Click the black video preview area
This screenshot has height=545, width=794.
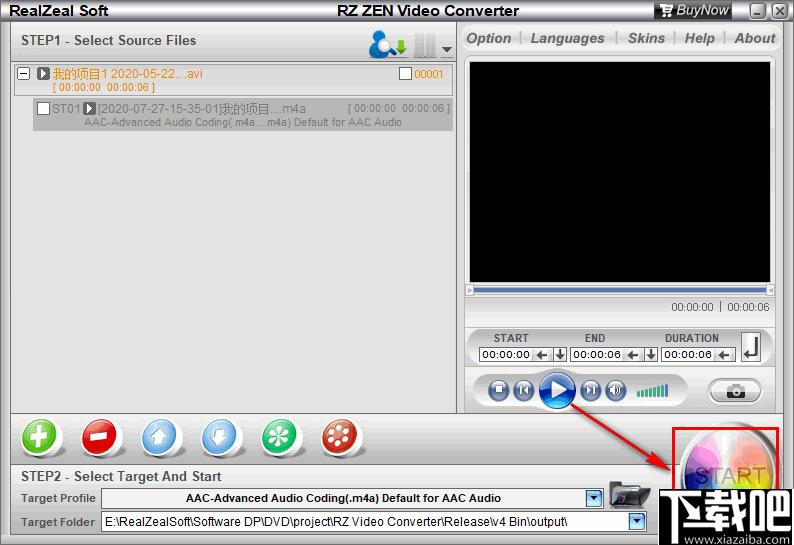[x=620, y=172]
